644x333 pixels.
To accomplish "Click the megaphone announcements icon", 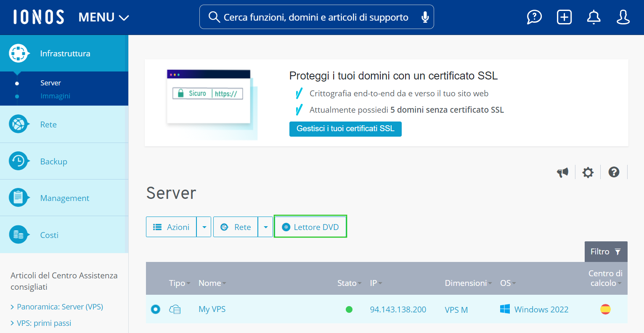I will (x=562, y=172).
